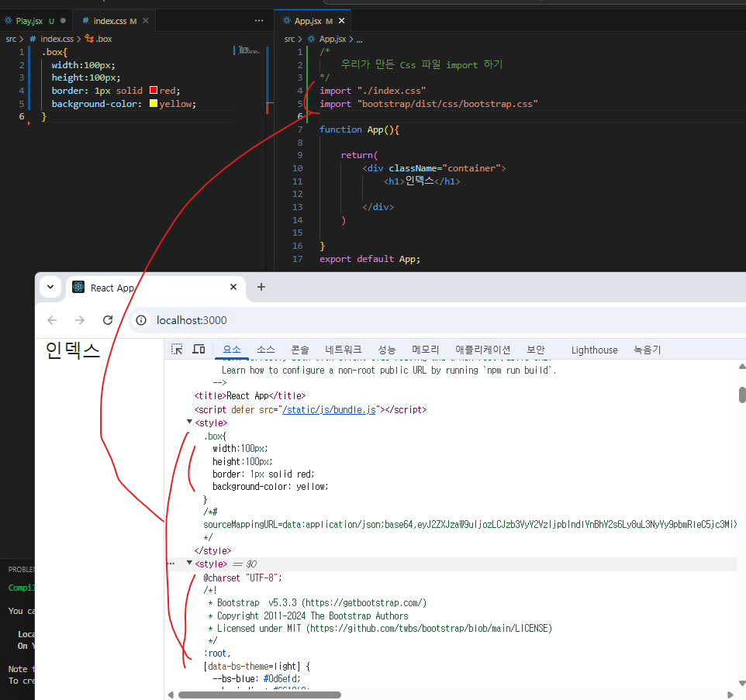Click the 인덱스 heading on the page

[x=73, y=350]
